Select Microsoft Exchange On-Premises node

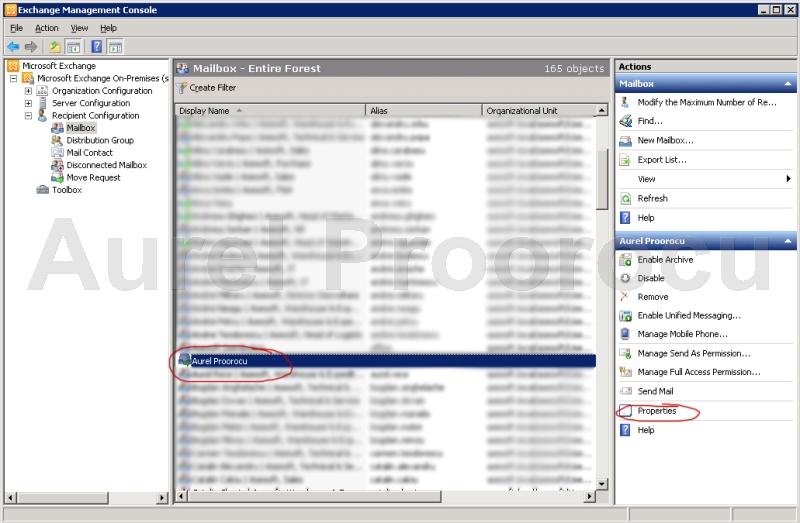coord(103,78)
